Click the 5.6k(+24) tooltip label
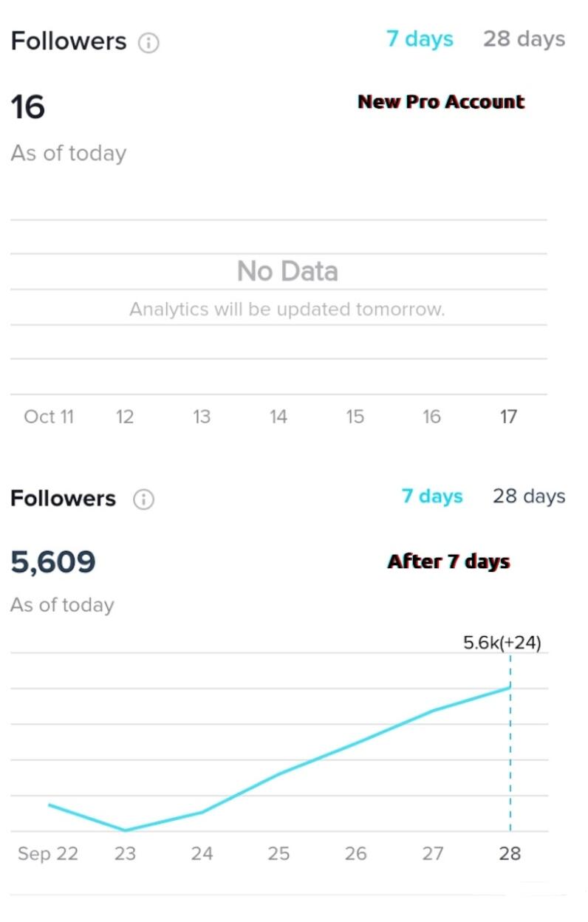This screenshot has width=588, height=922. click(502, 643)
